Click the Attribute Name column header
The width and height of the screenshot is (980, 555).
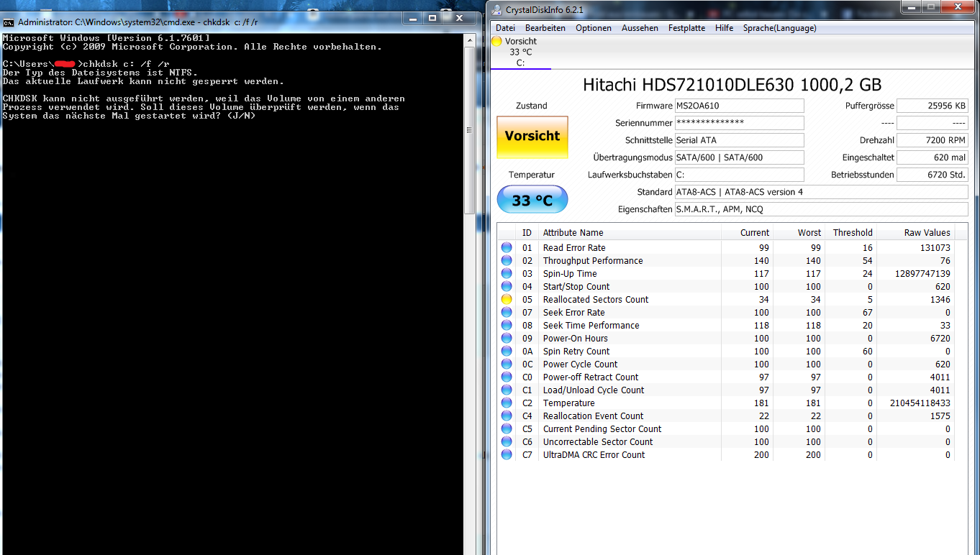630,232
